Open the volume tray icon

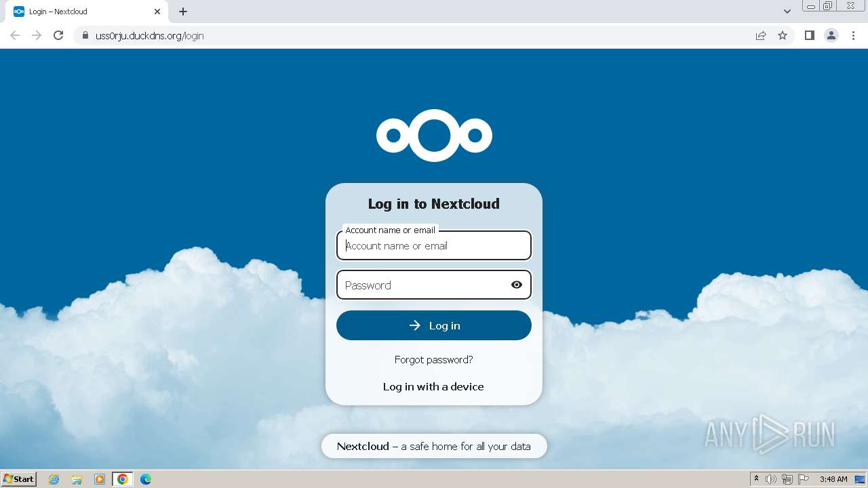[771, 479]
